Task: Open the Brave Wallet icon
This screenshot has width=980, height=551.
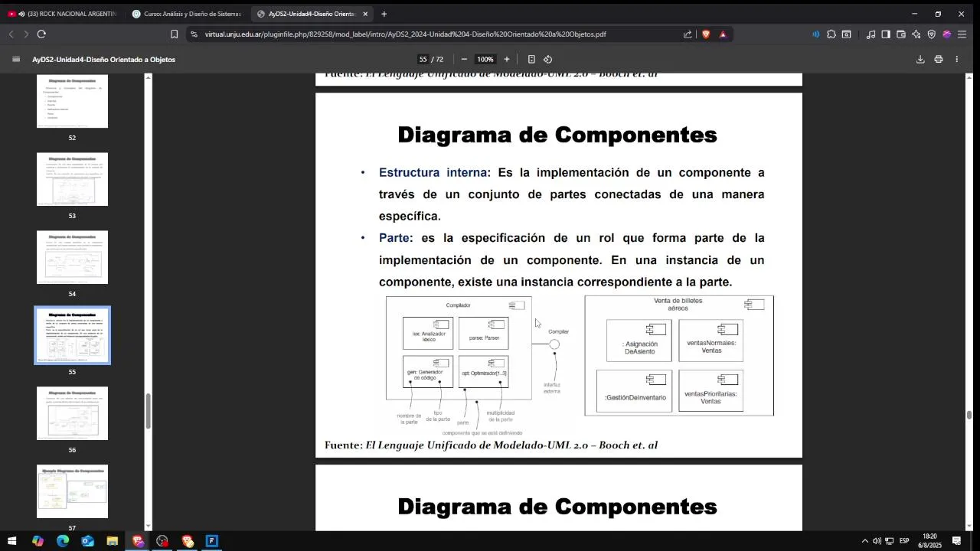Action: click(901, 34)
